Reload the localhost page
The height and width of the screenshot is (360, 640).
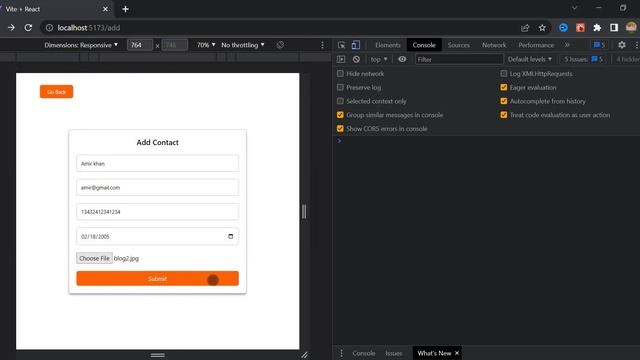(x=28, y=28)
